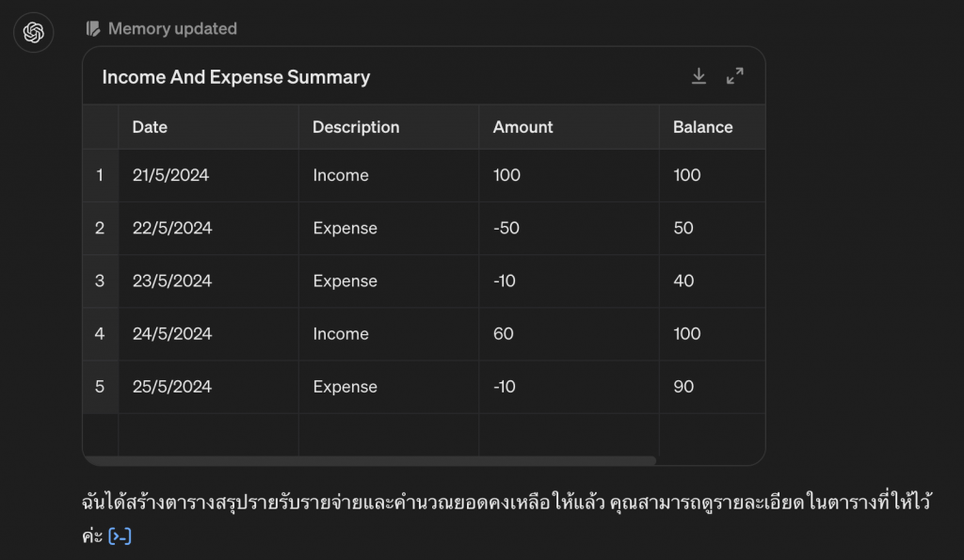Select the Balance column header
The height and width of the screenshot is (560, 964).
tap(712, 127)
